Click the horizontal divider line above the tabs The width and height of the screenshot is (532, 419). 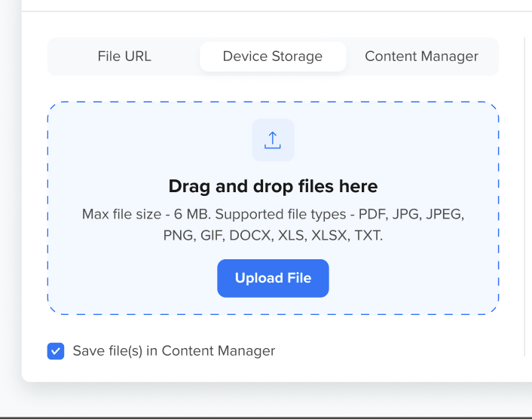point(273,11)
